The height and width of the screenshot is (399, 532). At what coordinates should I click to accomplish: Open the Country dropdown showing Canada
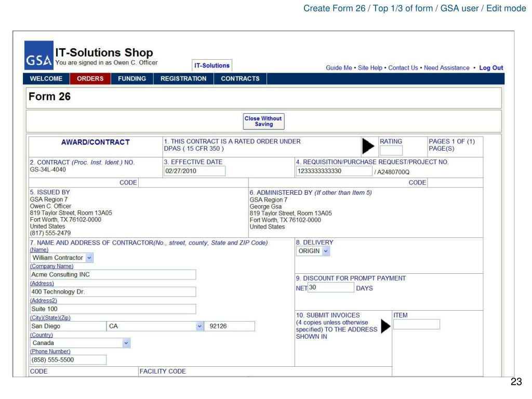point(80,343)
